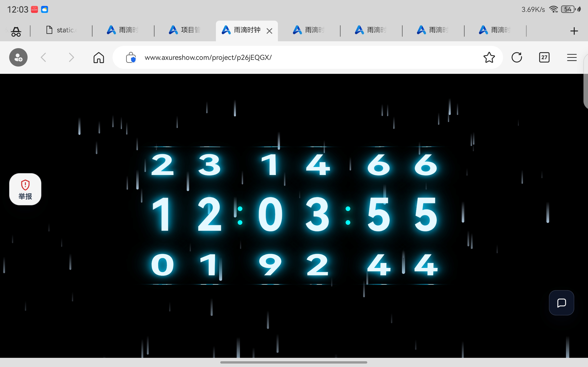Tap the bottom navigation gesture bar
Screen dimensions: 588x367
pyautogui.click(x=294, y=362)
